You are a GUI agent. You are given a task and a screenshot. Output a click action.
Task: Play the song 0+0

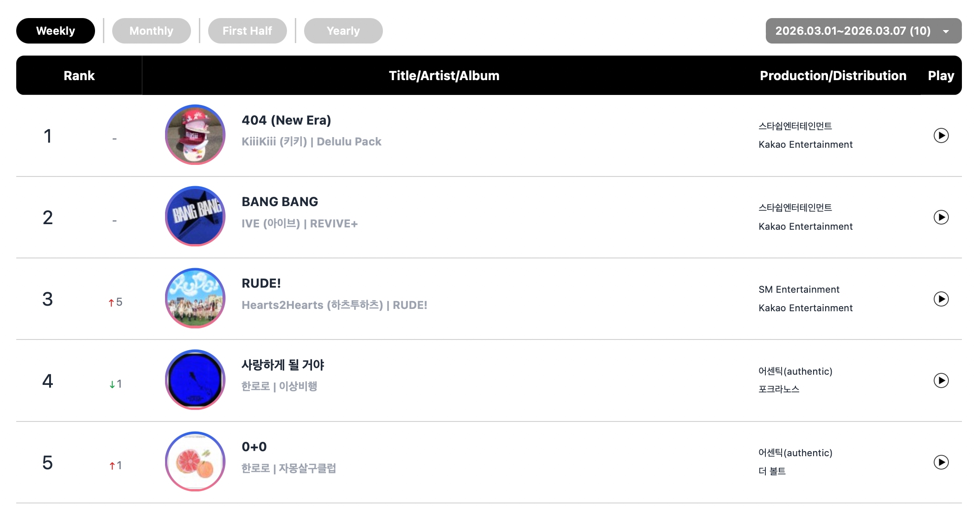941,462
